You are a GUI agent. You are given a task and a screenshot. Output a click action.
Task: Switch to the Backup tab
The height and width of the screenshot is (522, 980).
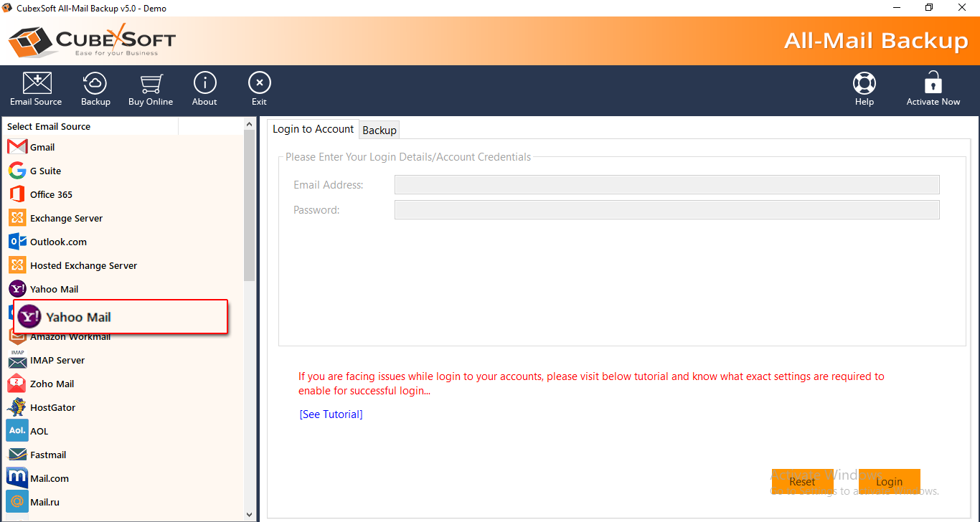point(380,130)
